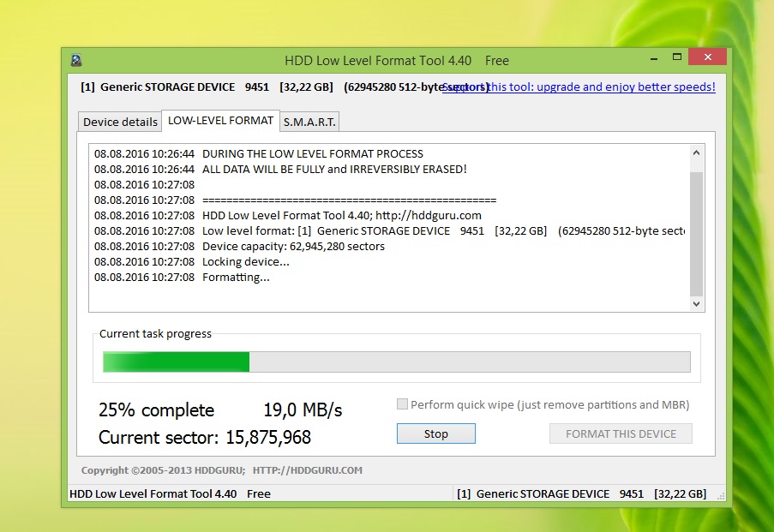Click the log scrollbar up arrow

(x=696, y=152)
